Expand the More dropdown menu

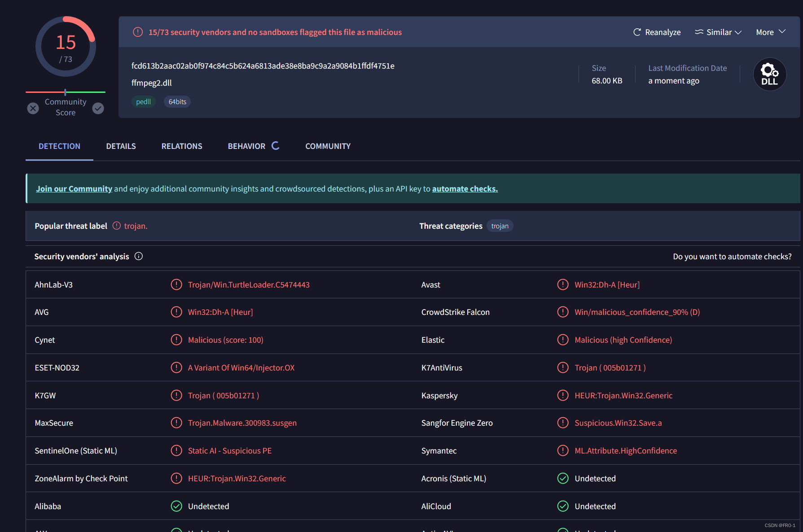(x=771, y=32)
